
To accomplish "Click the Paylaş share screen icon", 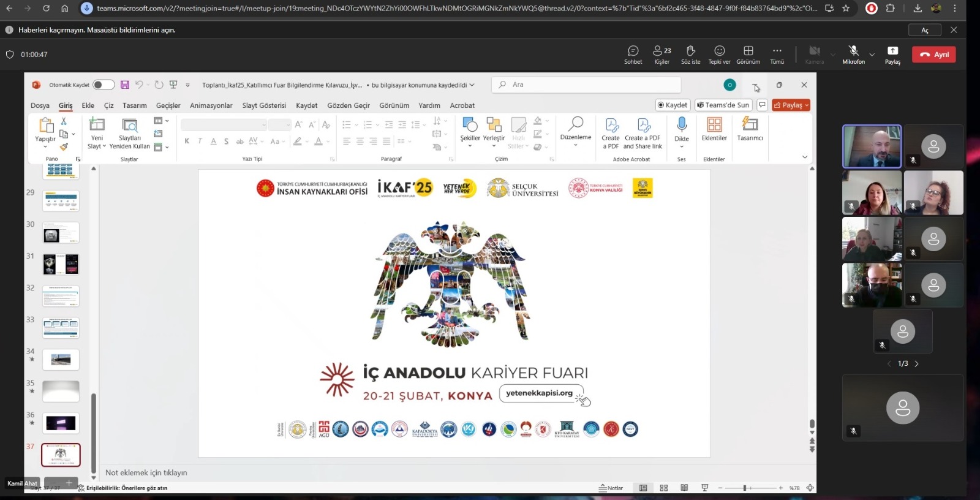I will coord(892,54).
